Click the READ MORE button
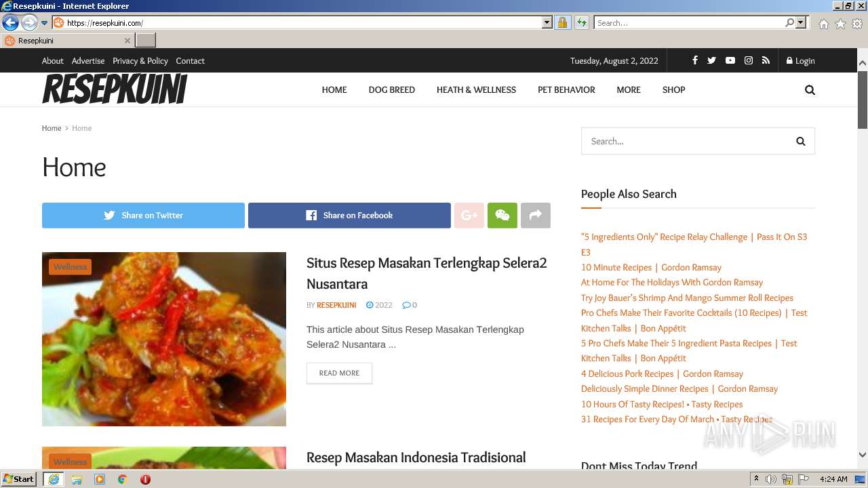This screenshot has height=488, width=868. 339,373
